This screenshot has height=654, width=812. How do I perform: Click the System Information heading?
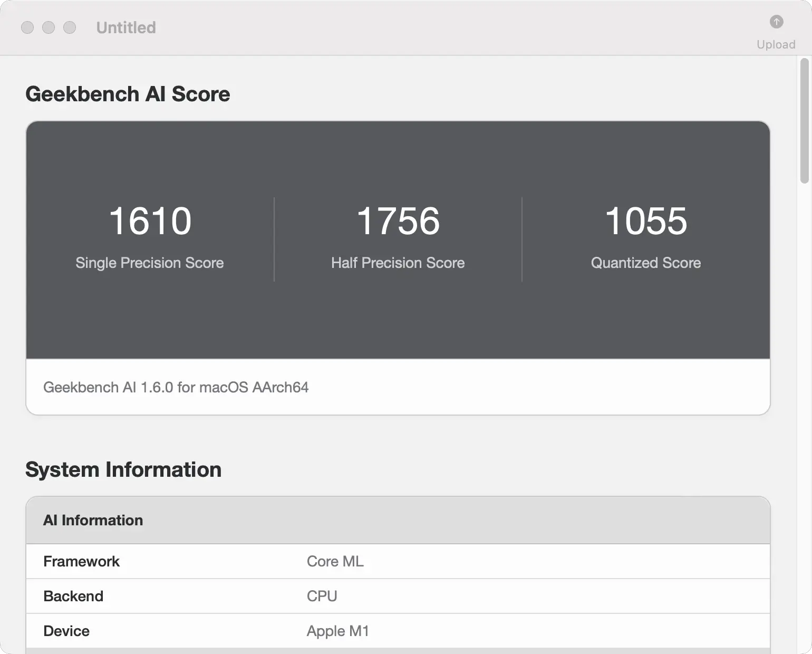123,469
